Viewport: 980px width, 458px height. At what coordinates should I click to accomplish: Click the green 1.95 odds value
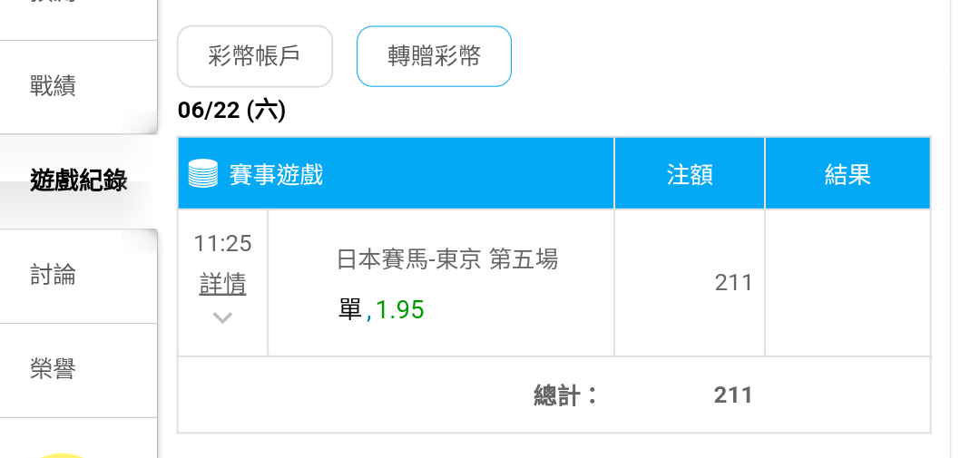[399, 309]
